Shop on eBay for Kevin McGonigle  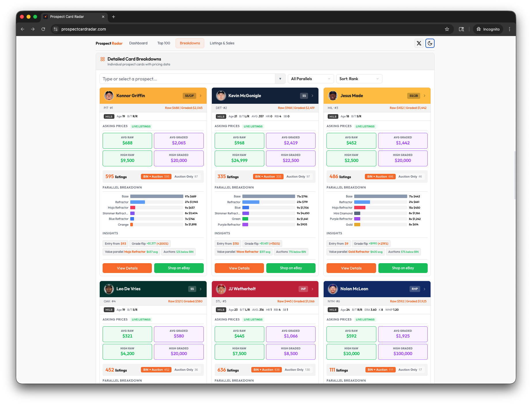291,268
